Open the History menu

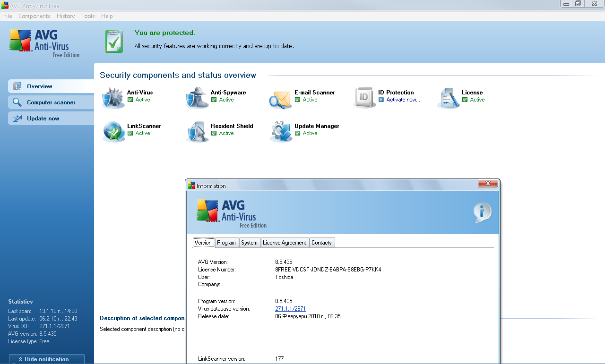pyautogui.click(x=66, y=16)
